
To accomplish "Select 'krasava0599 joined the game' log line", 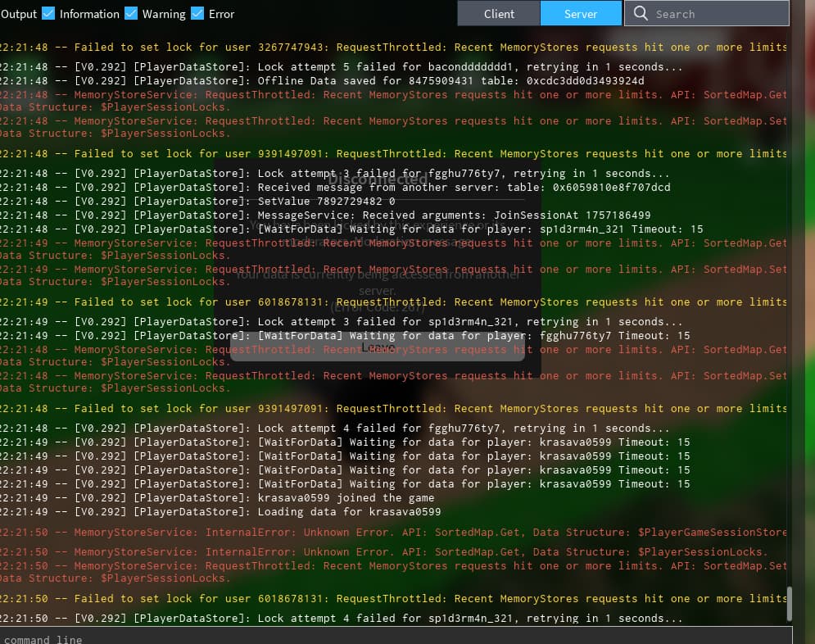I will (217, 498).
